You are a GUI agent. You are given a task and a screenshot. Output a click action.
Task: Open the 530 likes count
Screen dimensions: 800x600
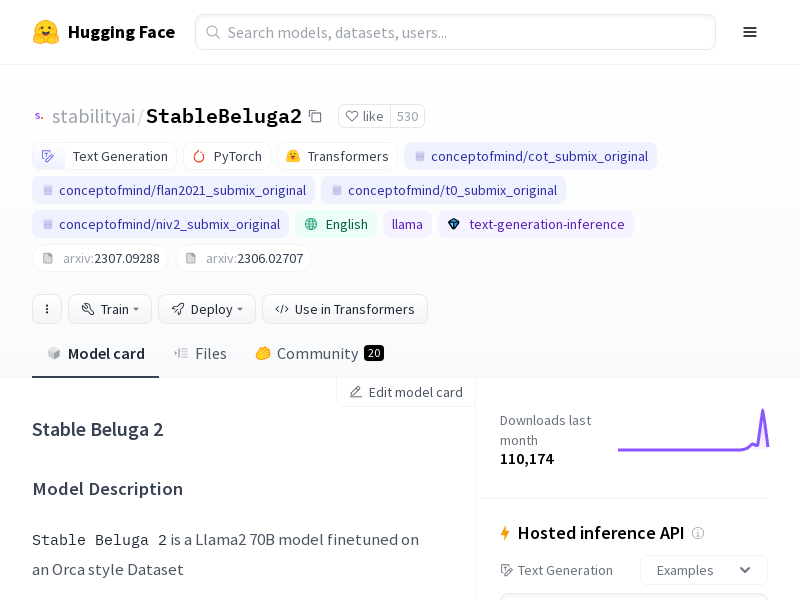point(407,116)
